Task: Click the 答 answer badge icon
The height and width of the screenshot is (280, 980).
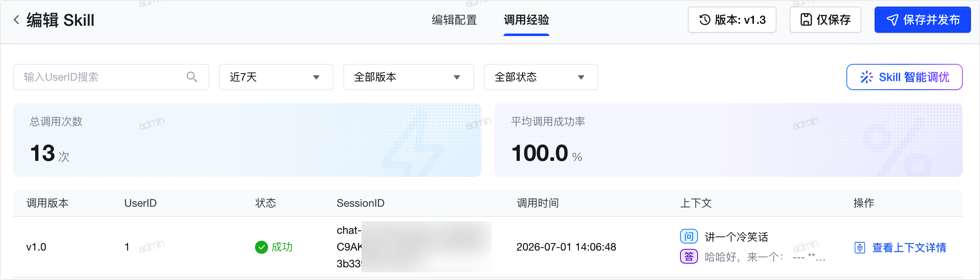Action: pos(689,257)
